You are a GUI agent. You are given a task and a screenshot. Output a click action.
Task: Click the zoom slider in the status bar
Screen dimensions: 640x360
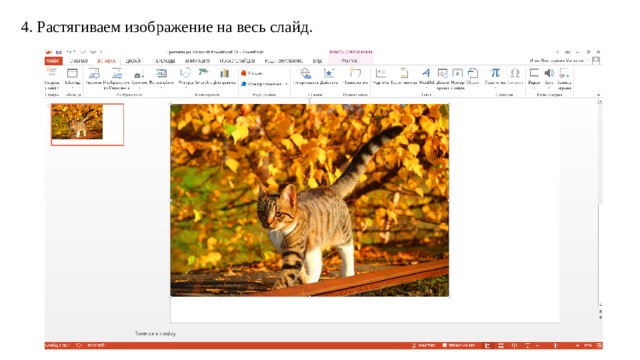(x=556, y=346)
